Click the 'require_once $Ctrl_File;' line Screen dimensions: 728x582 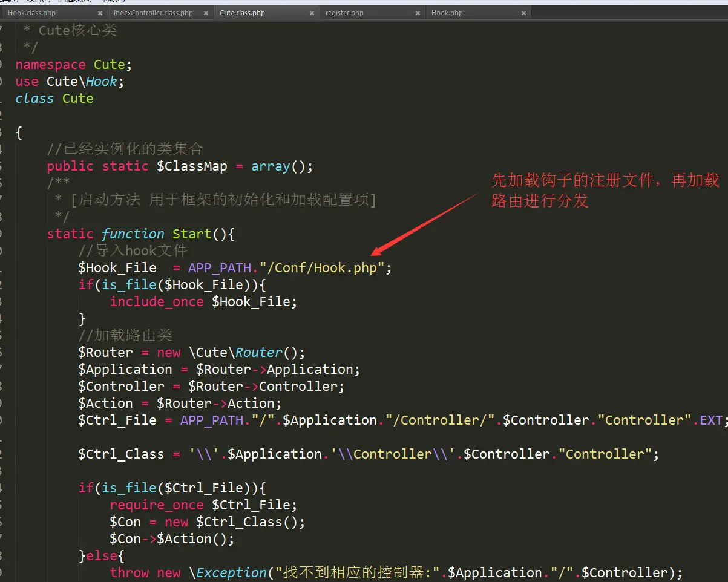tap(203, 505)
